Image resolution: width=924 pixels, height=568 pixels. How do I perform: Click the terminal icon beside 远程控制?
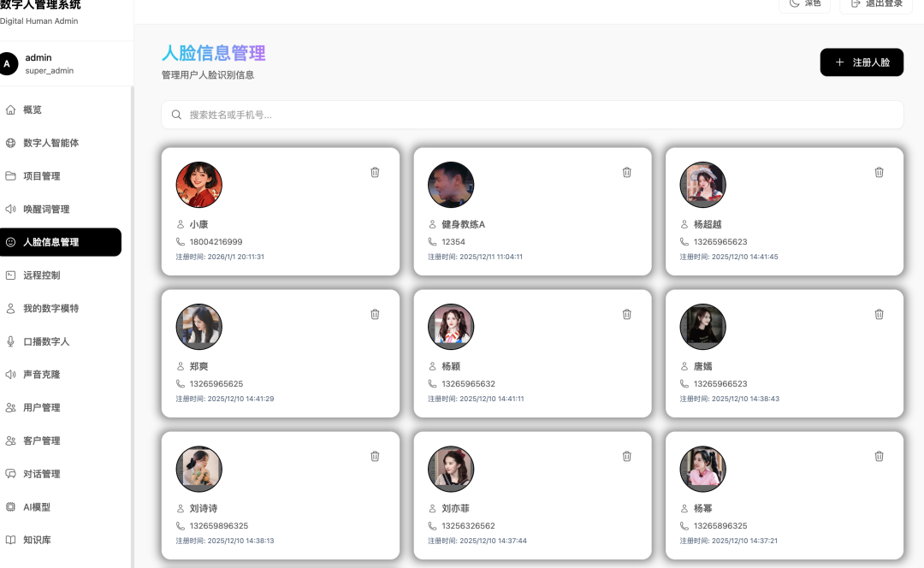pyautogui.click(x=10, y=275)
